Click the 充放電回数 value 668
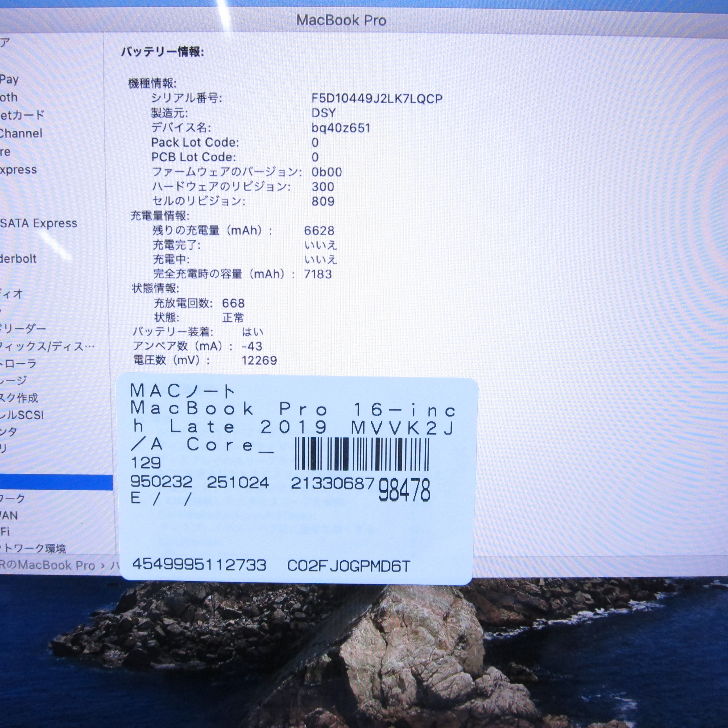The height and width of the screenshot is (728, 728). pos(233,303)
